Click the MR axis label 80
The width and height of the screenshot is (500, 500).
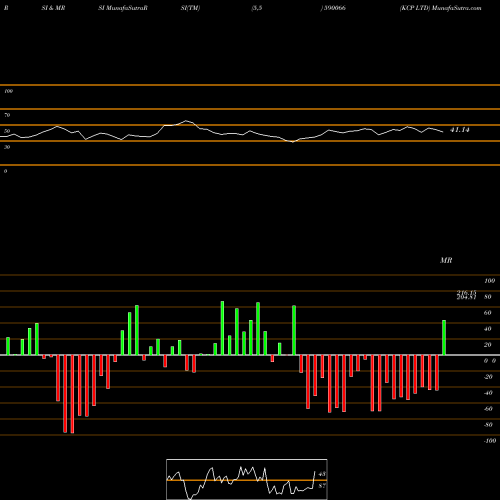point(488,297)
